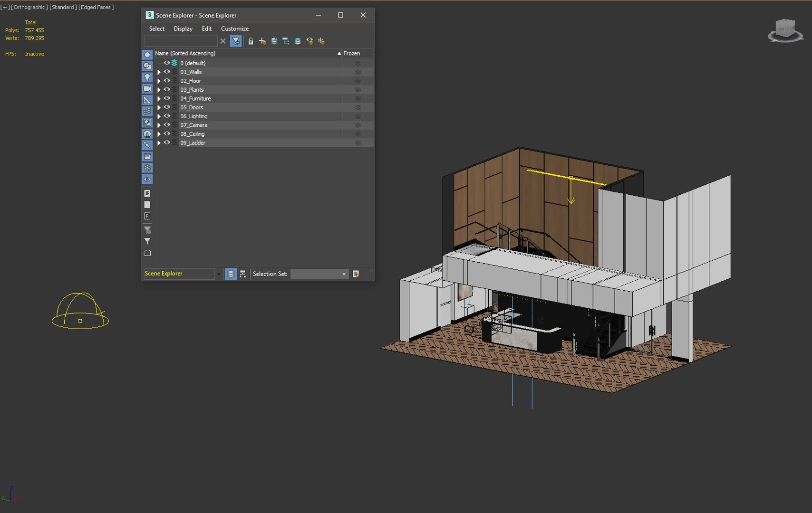This screenshot has width=812, height=513.
Task: Toggle display of cameras filter icon
Action: 147,89
